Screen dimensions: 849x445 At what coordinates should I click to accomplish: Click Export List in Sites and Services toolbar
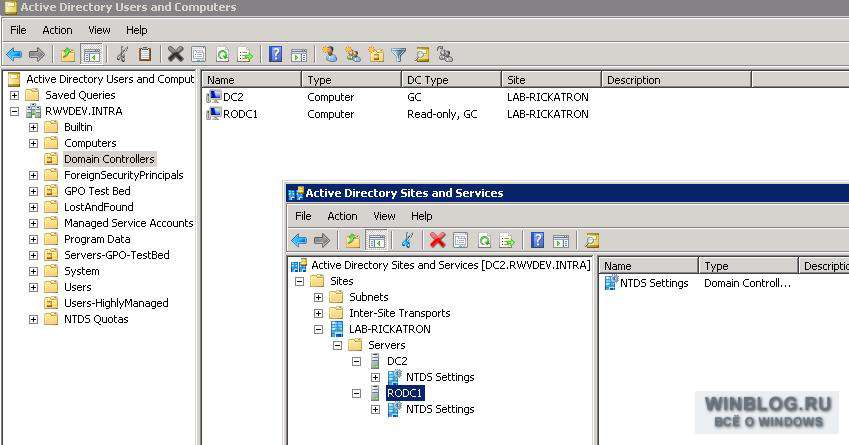[x=507, y=240]
